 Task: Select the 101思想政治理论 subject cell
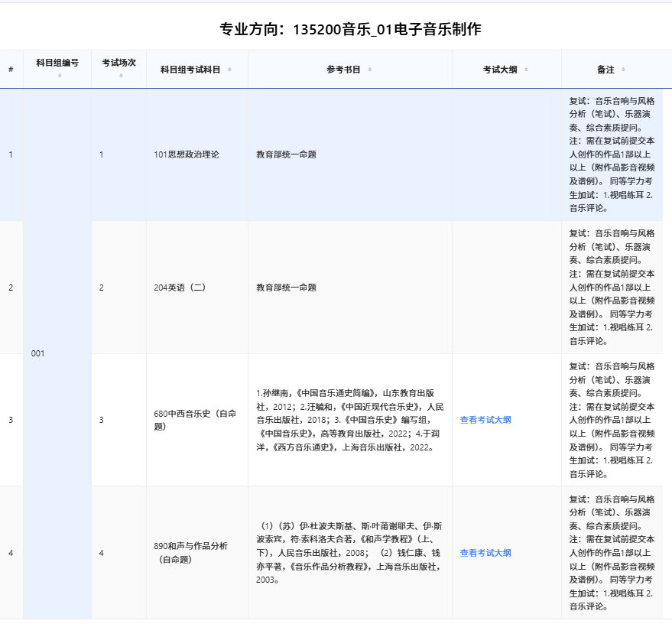pos(187,154)
